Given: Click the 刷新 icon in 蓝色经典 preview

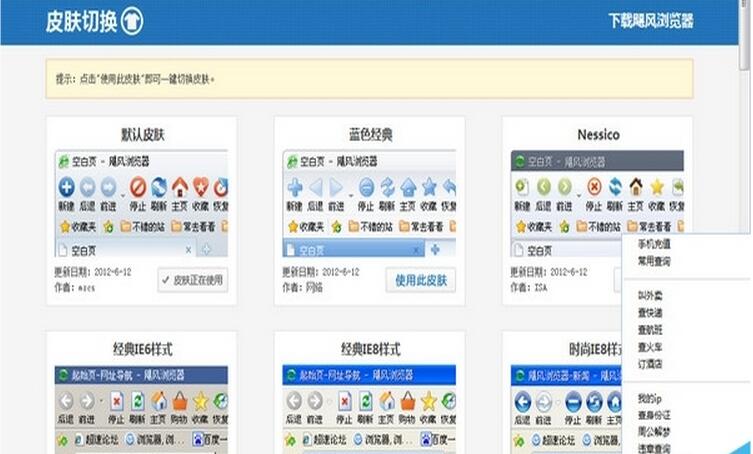Looking at the screenshot, I should [x=387, y=187].
